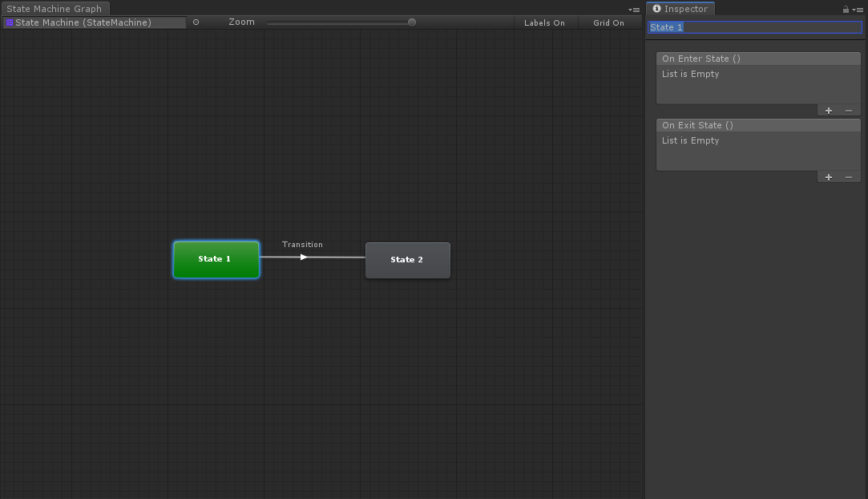Select the green State 1 node
This screenshot has width=868, height=499.
click(216, 259)
